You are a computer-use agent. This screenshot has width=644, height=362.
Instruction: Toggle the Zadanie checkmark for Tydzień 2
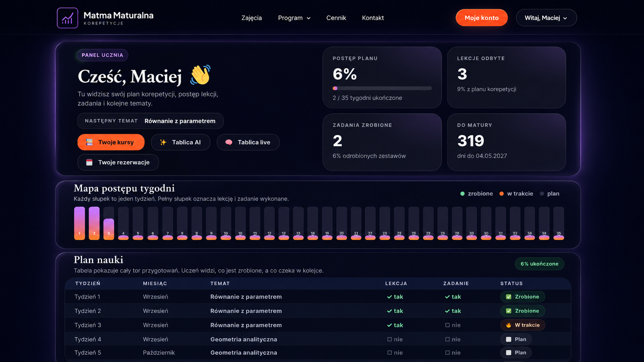coord(447,311)
